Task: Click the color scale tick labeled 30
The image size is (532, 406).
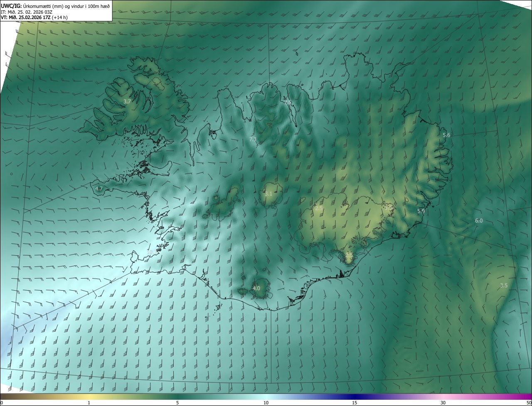Action: point(443,403)
